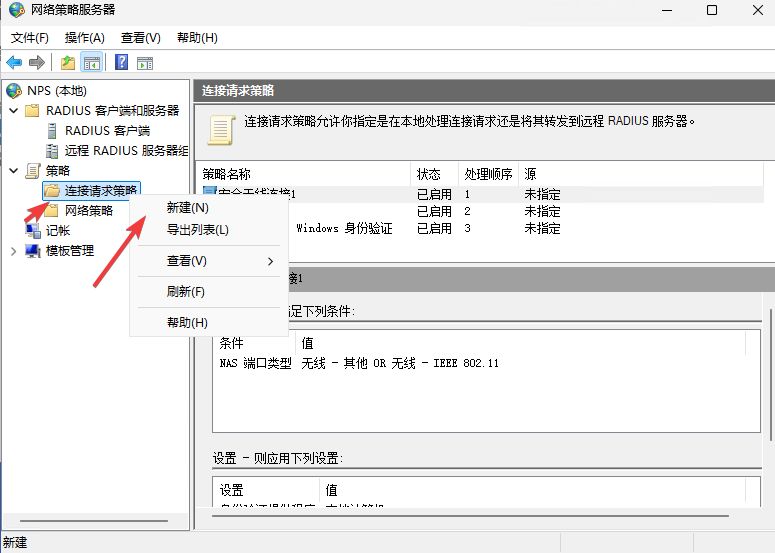
Task: Toggle the Show/Hide action pane icon
Action: (145, 63)
